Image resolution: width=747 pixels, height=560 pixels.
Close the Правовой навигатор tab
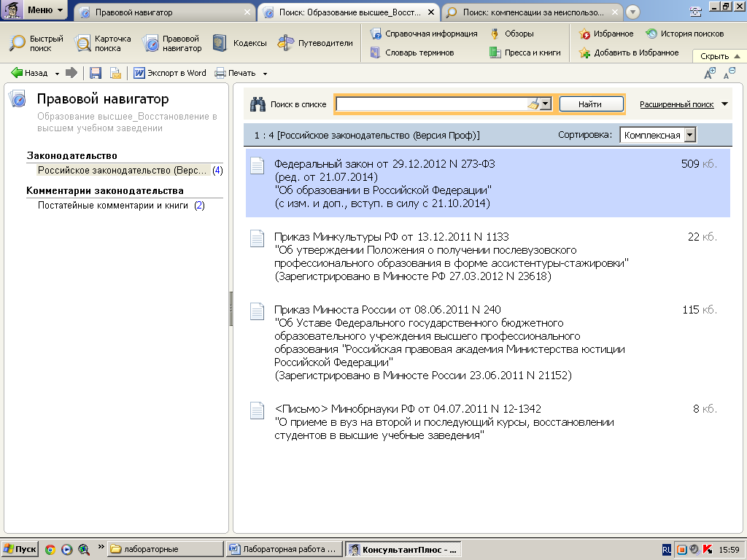(x=247, y=12)
